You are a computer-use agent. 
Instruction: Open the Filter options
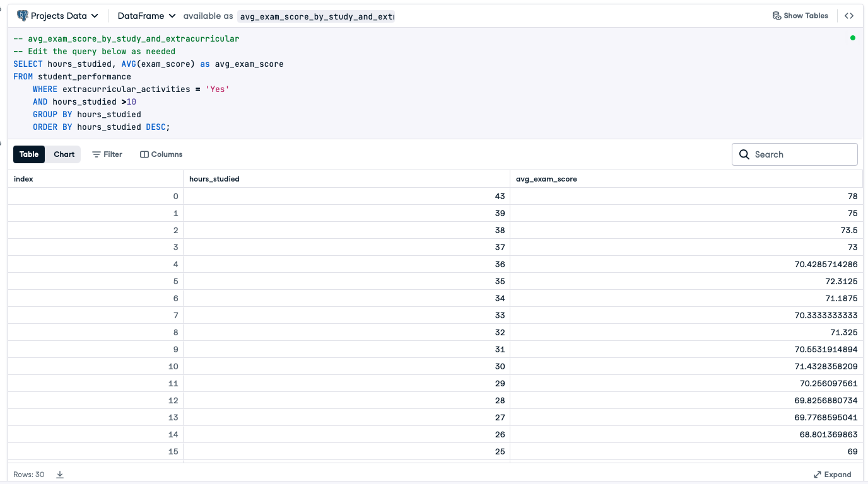pos(107,154)
